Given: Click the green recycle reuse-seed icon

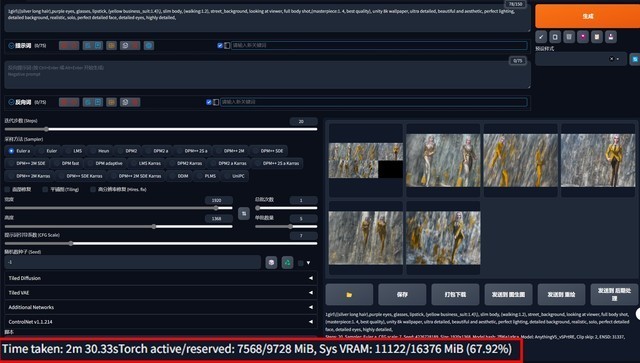Looking at the screenshot, I should (287, 263).
